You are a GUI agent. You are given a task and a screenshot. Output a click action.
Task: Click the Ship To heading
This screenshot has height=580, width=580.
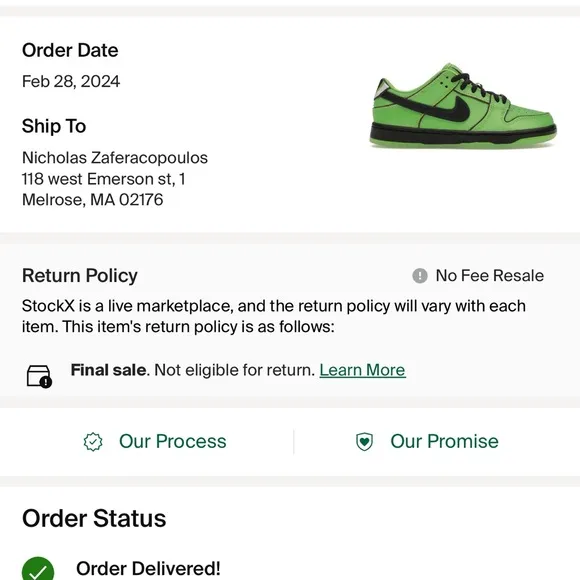[54, 126]
